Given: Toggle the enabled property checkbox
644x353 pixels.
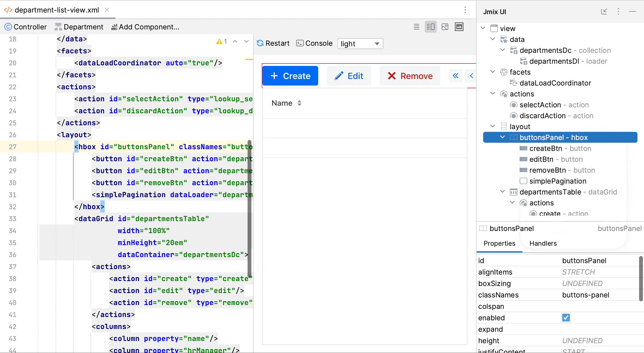Looking at the screenshot, I should 566,318.
